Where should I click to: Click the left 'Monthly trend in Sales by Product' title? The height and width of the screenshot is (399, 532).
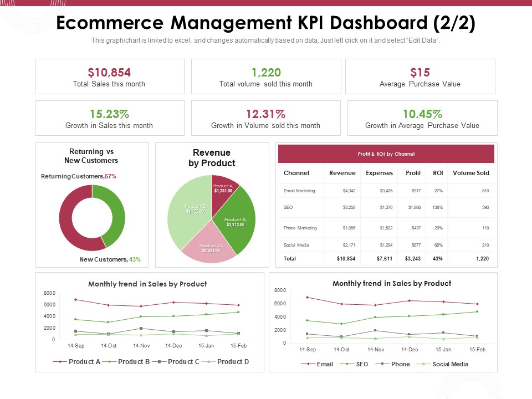(147, 284)
